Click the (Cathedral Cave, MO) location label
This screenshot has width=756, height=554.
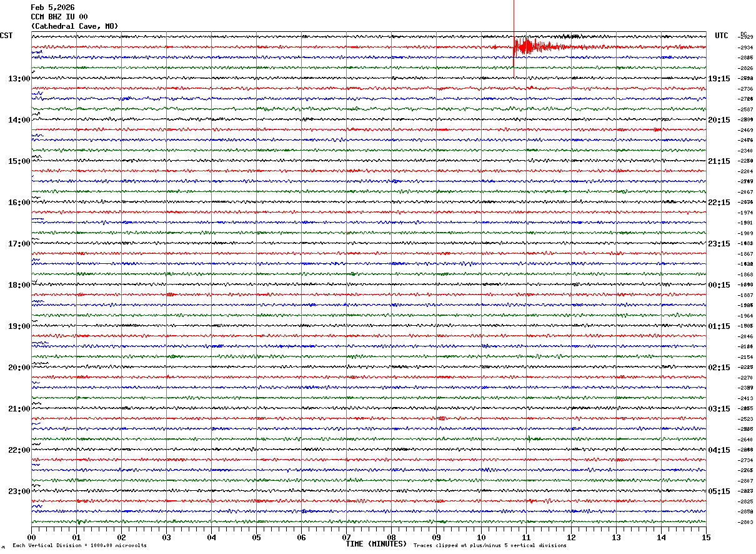coord(74,26)
